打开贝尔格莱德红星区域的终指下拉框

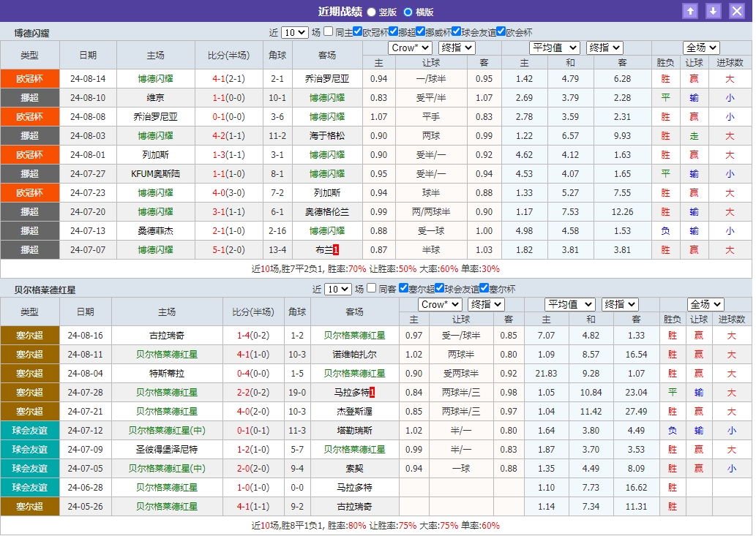485,304
